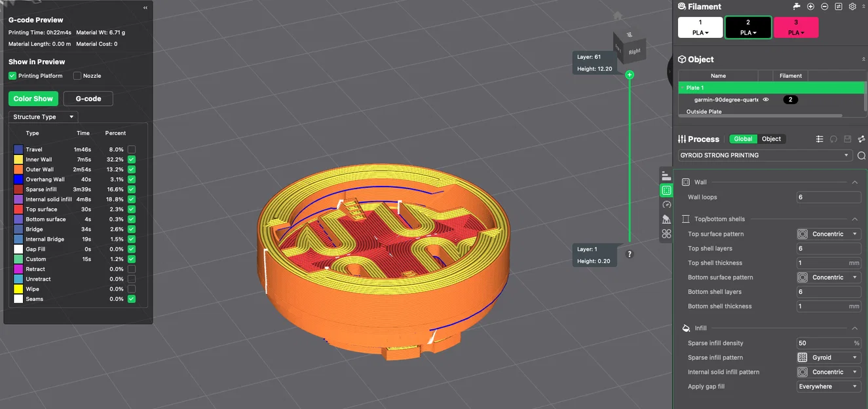Click the Overhang Wall blue color swatch
Image resolution: width=868 pixels, height=409 pixels.
tap(18, 179)
